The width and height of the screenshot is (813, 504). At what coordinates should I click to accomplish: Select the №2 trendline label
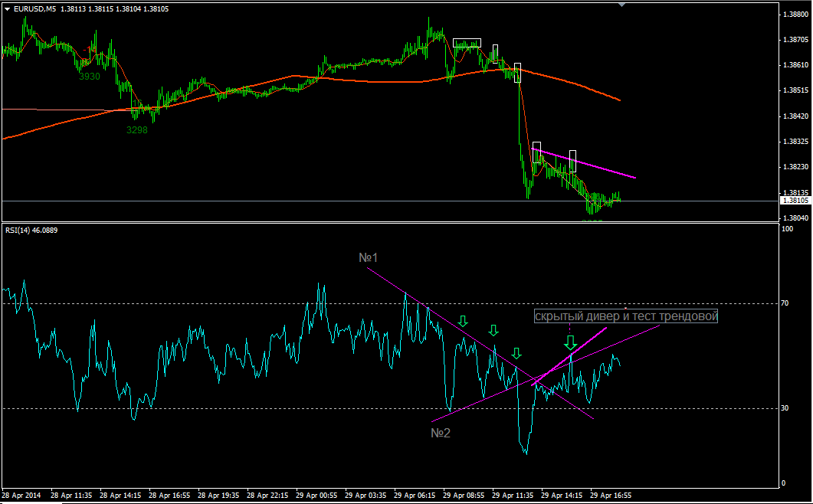tap(441, 433)
